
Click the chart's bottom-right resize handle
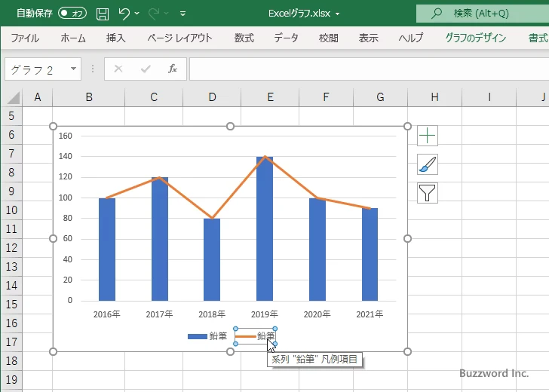[407, 352]
